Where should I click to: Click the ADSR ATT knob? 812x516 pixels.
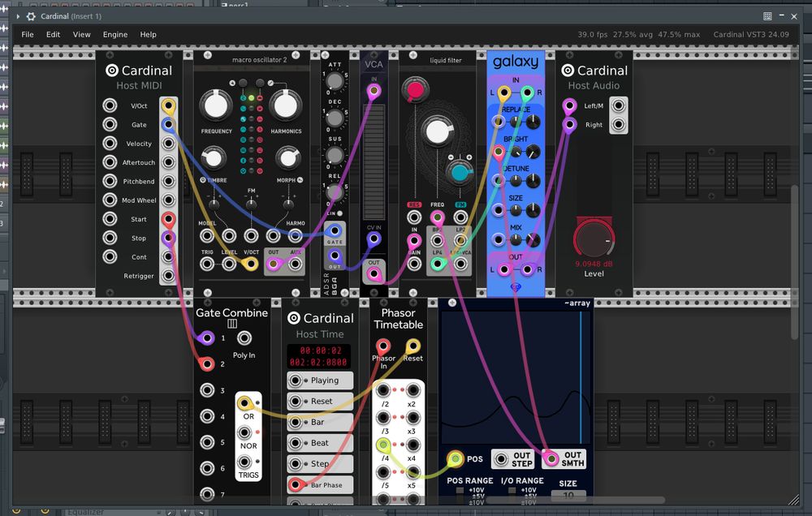335,81
